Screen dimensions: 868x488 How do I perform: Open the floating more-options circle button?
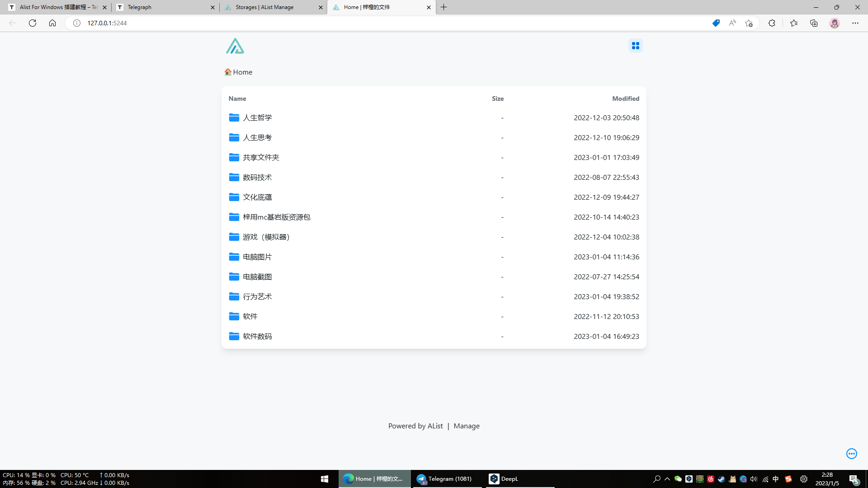(851, 454)
